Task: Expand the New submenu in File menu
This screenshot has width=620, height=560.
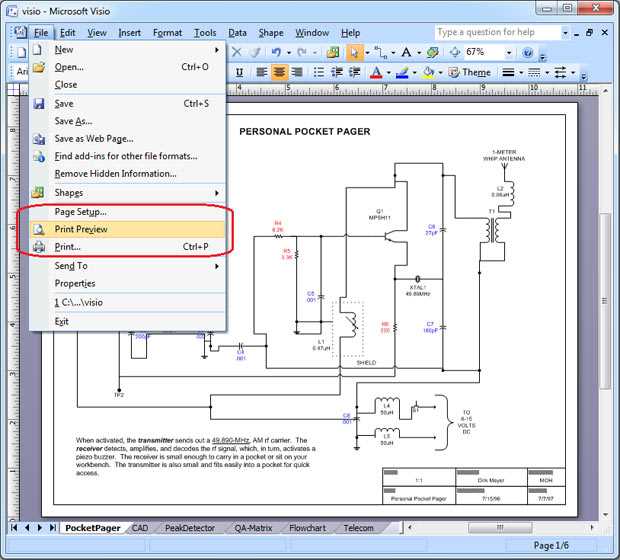Action: 127,49
